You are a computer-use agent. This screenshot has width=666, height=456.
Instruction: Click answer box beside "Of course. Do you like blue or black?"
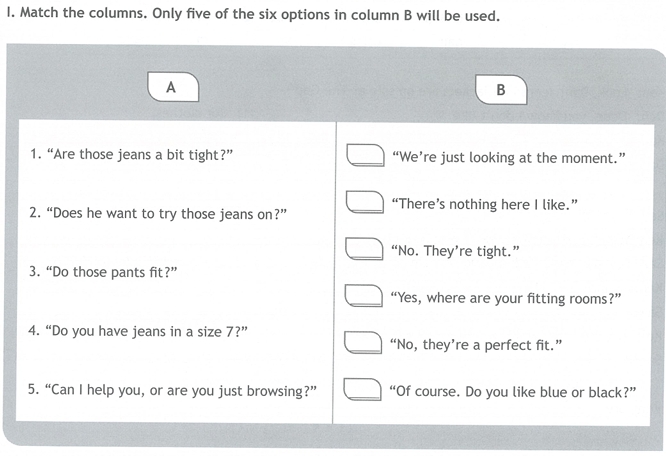pos(362,389)
